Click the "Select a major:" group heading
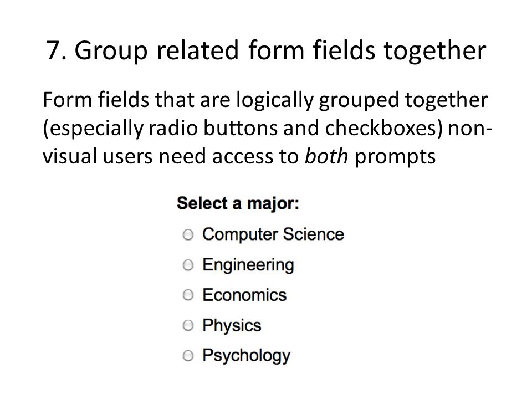 coord(238,203)
